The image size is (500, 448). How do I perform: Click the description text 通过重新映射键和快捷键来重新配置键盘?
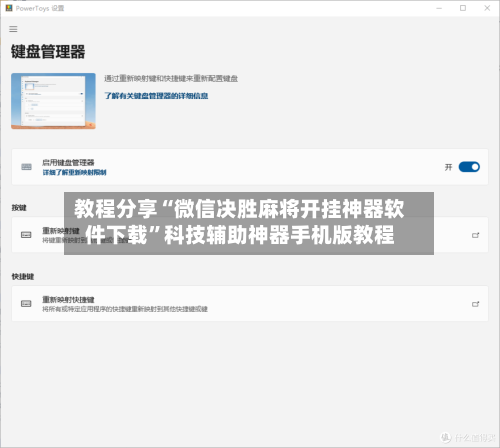(171, 78)
